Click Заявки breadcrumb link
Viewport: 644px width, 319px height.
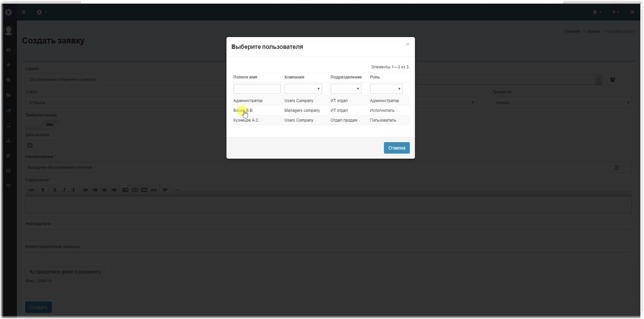click(593, 31)
